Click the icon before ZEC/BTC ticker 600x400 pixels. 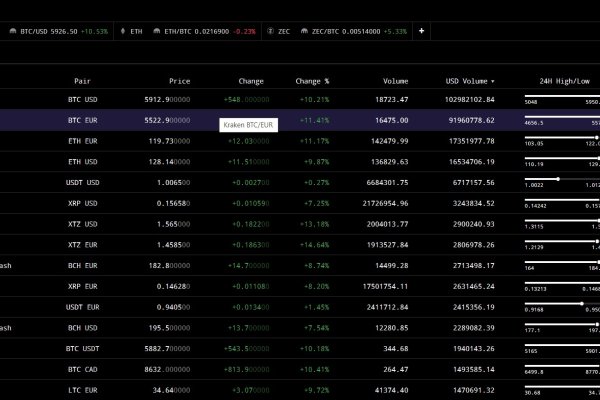pos(305,31)
